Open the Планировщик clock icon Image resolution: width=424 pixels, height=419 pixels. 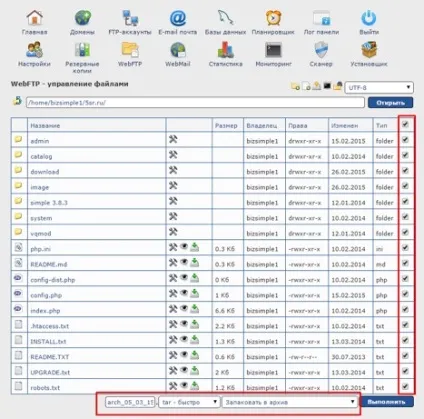tap(273, 18)
